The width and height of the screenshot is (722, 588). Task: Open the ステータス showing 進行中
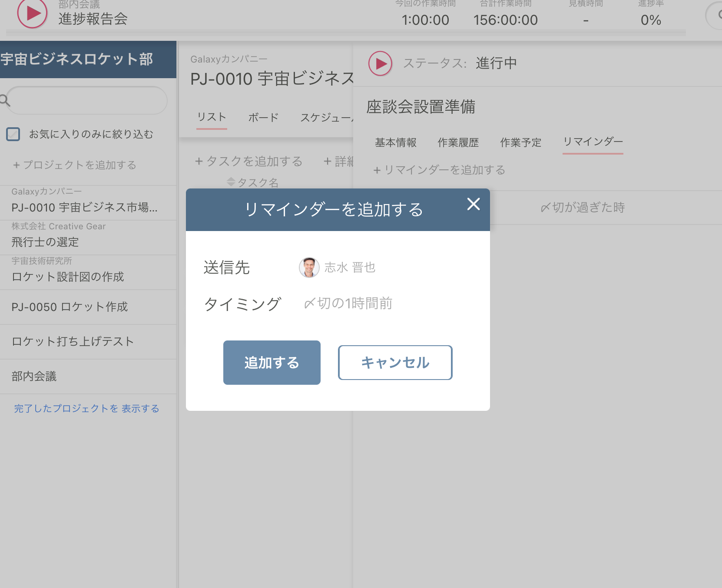496,63
